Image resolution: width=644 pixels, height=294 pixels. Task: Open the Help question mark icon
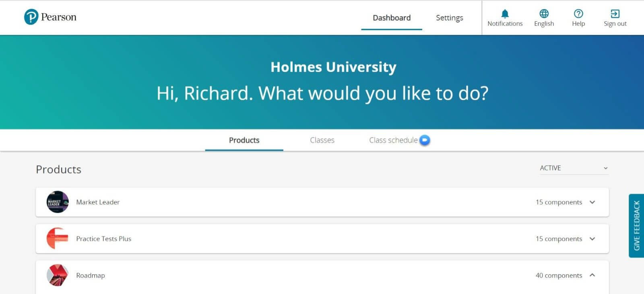tap(578, 14)
